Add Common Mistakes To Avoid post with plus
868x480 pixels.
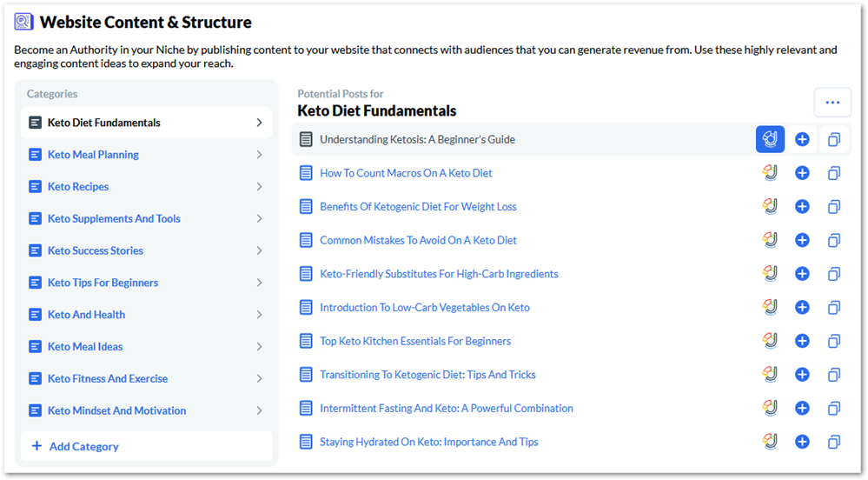[x=802, y=240]
